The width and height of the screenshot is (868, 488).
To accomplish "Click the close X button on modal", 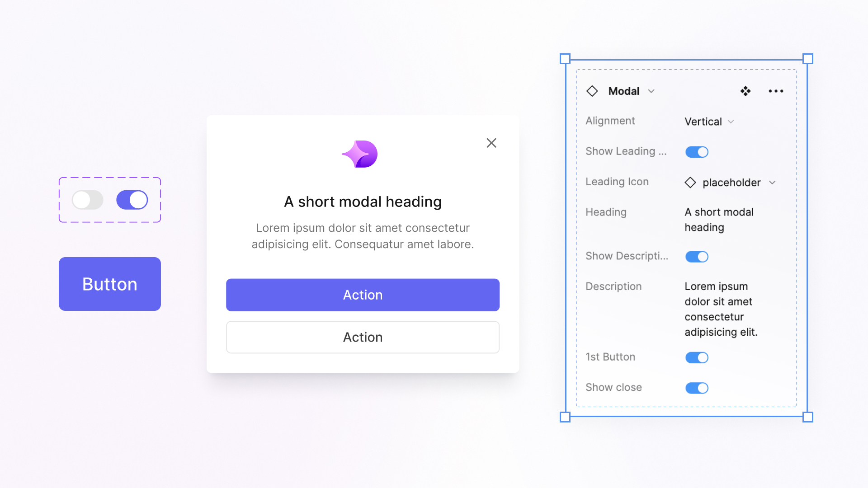I will [x=492, y=143].
